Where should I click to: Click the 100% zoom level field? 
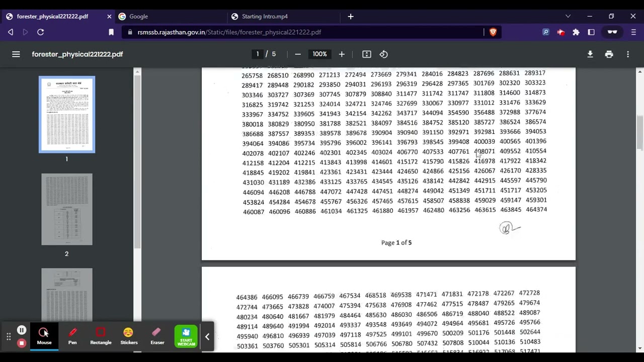pos(320,54)
